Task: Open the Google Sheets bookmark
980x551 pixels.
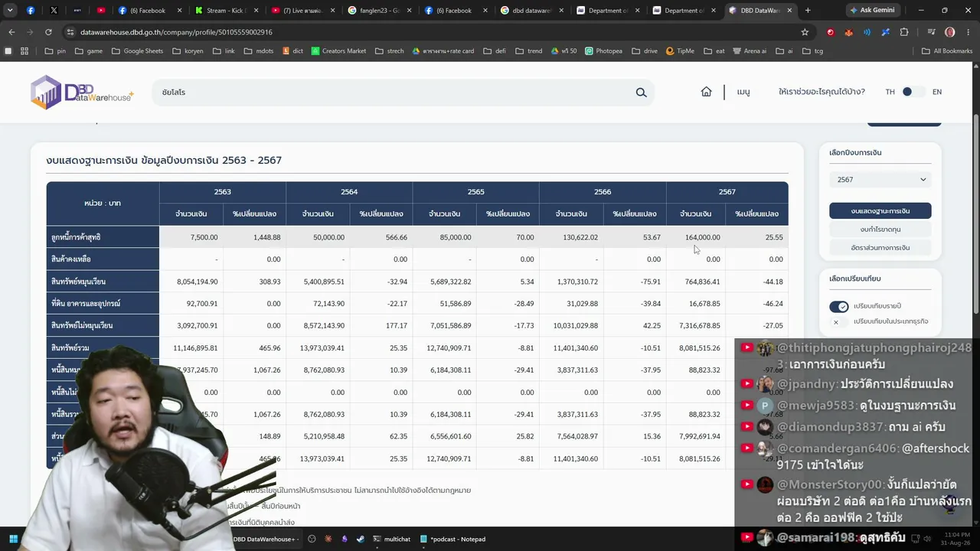Action: click(x=138, y=51)
